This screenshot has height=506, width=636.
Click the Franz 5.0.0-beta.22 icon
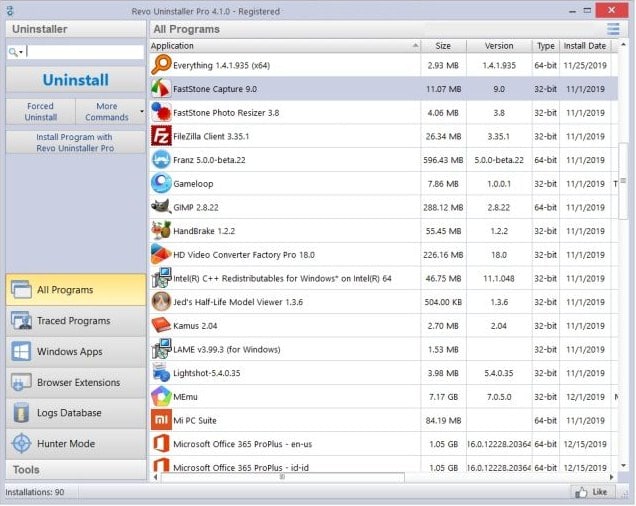tap(161, 159)
